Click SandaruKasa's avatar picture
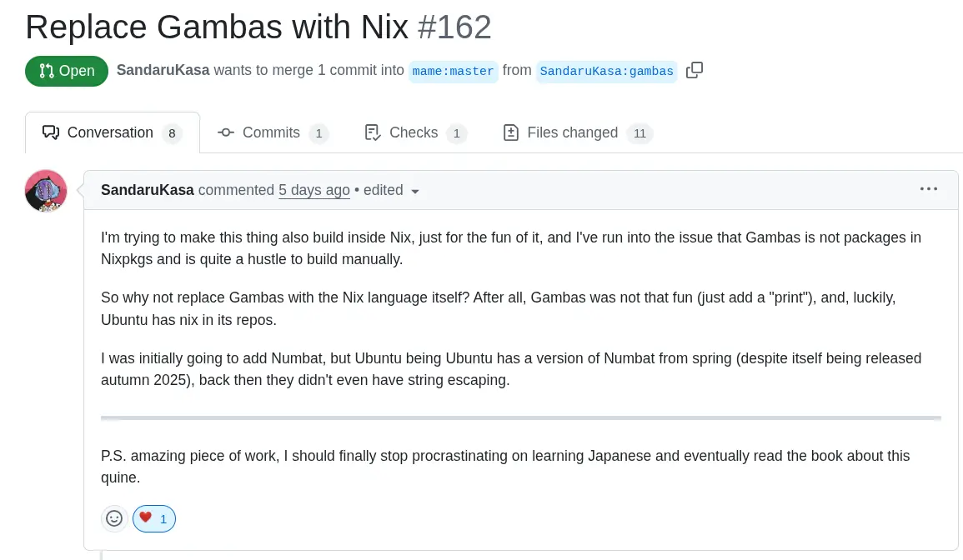 [46, 190]
